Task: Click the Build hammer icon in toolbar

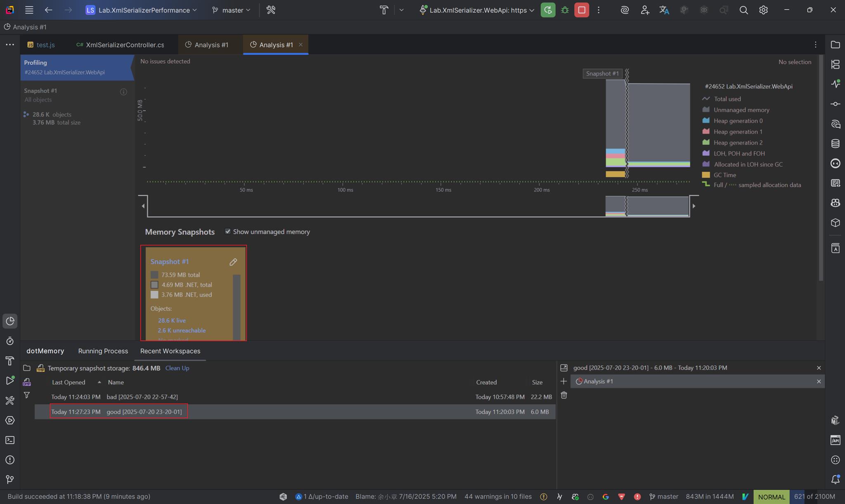Action: click(384, 10)
